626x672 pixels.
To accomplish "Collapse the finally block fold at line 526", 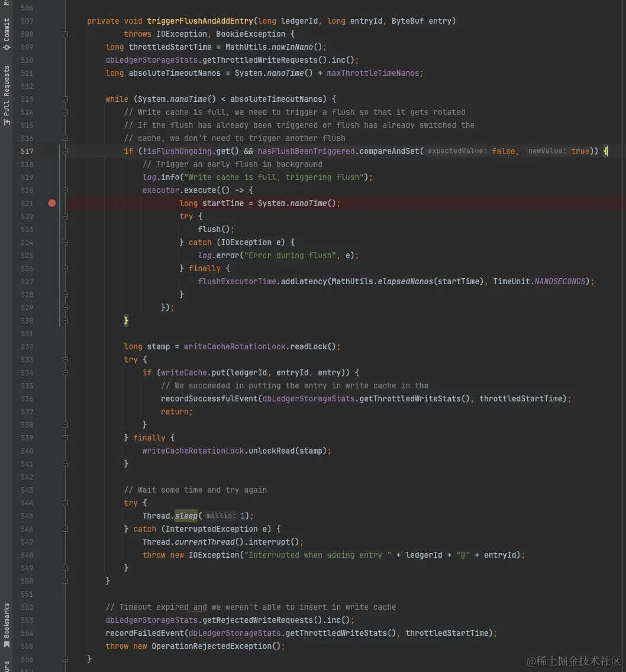I will pyautogui.click(x=65, y=268).
